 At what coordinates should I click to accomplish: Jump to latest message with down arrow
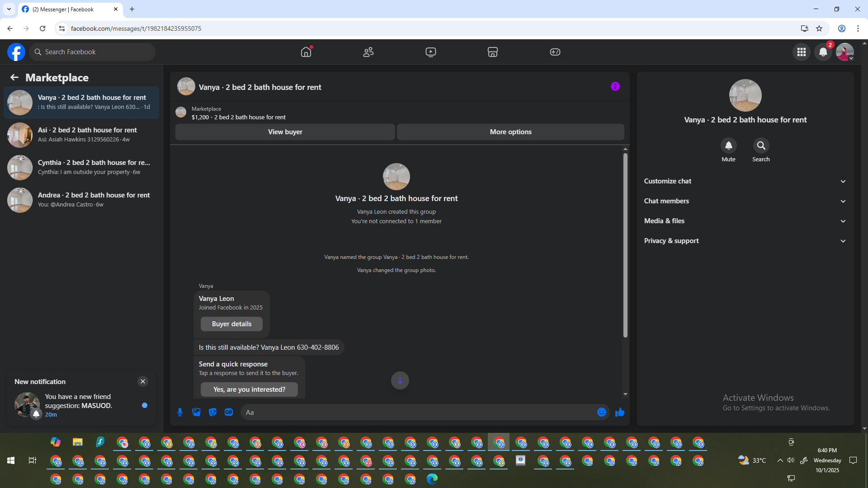click(400, 380)
